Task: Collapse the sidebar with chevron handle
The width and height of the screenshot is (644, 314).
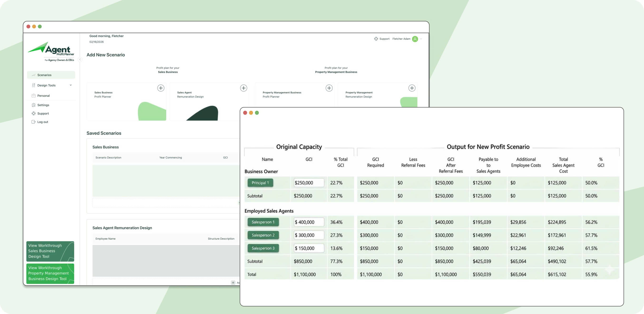Action: click(x=80, y=59)
